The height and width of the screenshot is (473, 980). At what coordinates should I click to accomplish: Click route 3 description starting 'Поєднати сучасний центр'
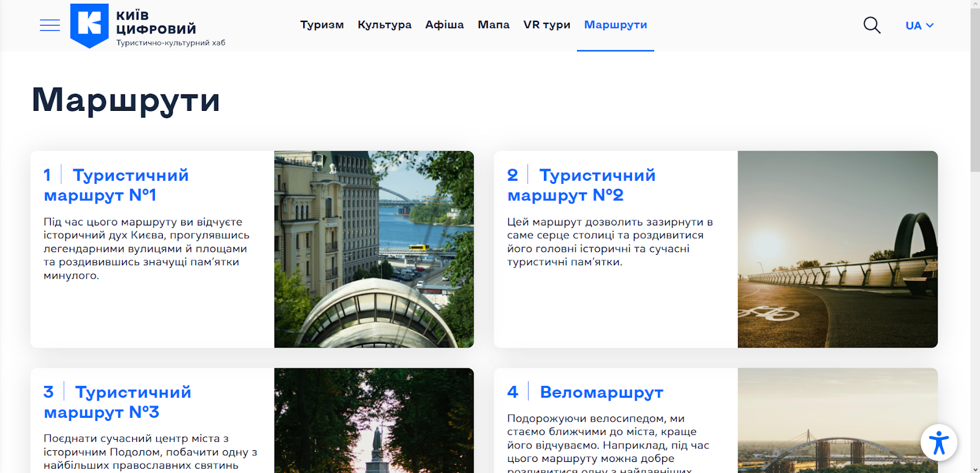151,452
